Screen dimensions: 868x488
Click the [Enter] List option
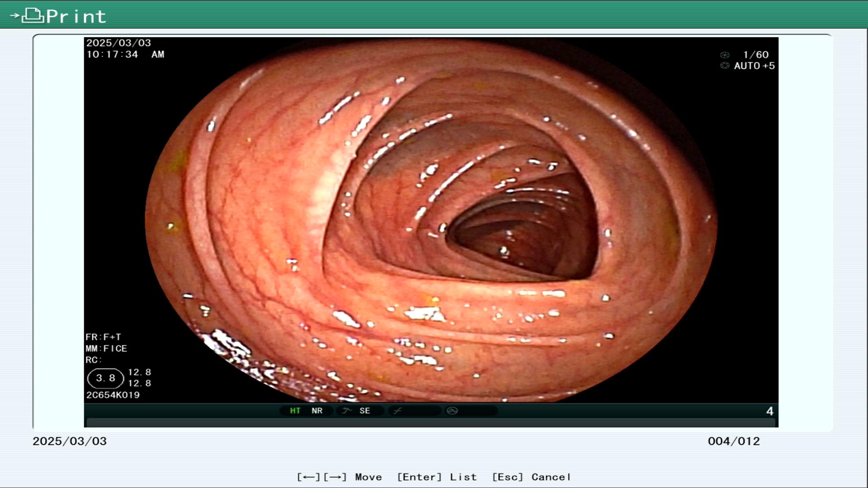click(x=437, y=477)
